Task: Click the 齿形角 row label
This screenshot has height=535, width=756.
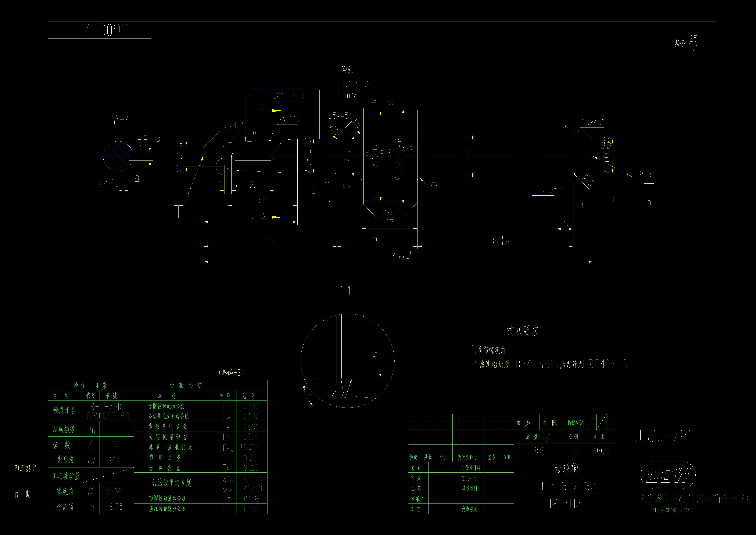Action: (x=65, y=459)
